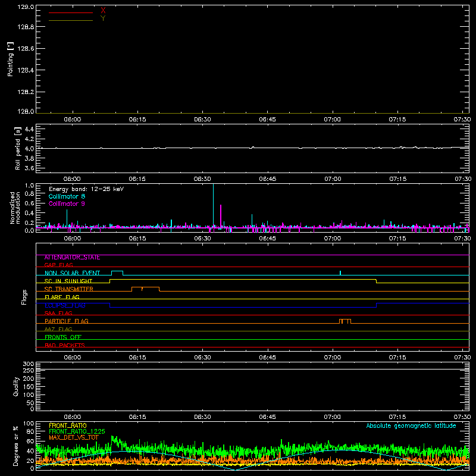Click the FRONT_RATIO legend label
The image size is (476, 476).
click(68, 425)
